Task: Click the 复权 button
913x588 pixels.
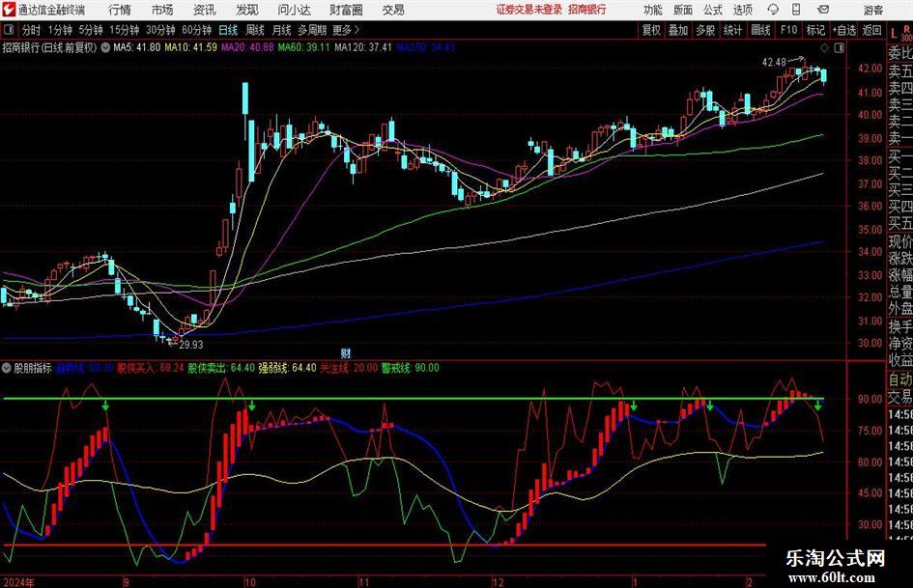Action: (x=651, y=30)
